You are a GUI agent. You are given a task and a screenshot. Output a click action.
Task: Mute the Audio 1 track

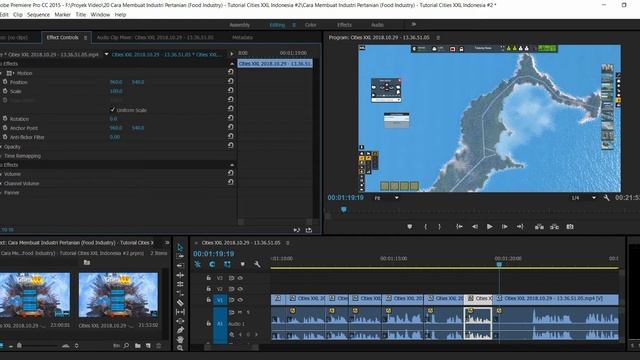[240, 312]
